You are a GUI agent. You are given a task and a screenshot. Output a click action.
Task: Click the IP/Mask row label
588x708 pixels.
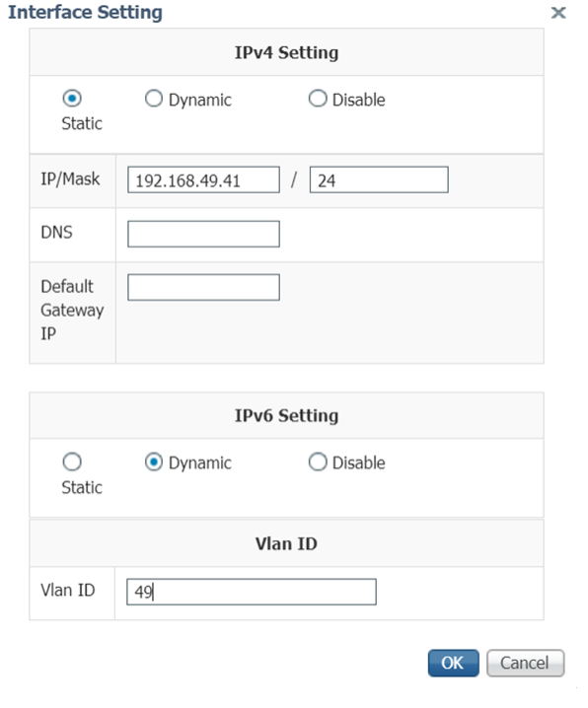coord(70,178)
